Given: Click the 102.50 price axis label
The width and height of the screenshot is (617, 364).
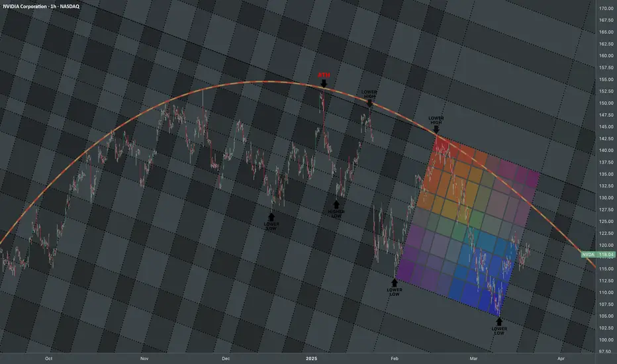Looking at the screenshot, I should (606, 328).
